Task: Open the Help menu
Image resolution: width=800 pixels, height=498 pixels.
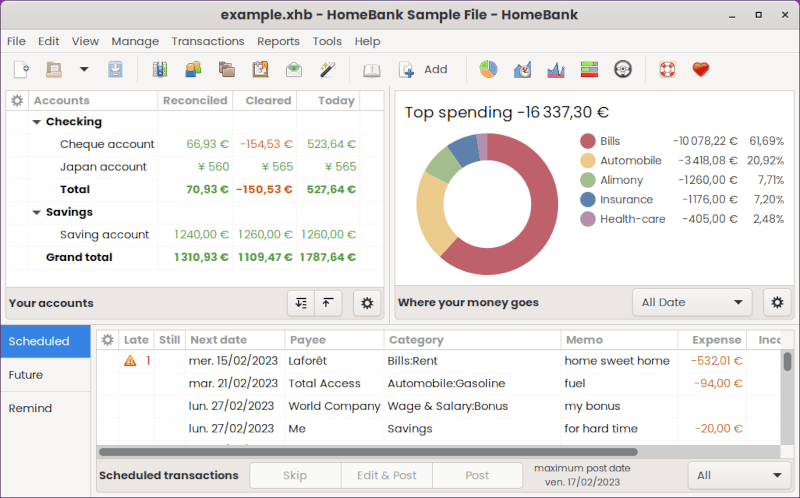Action: click(x=367, y=41)
